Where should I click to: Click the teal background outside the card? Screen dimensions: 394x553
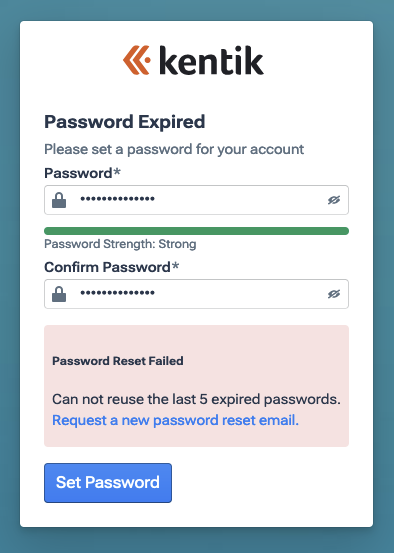pos(9,275)
